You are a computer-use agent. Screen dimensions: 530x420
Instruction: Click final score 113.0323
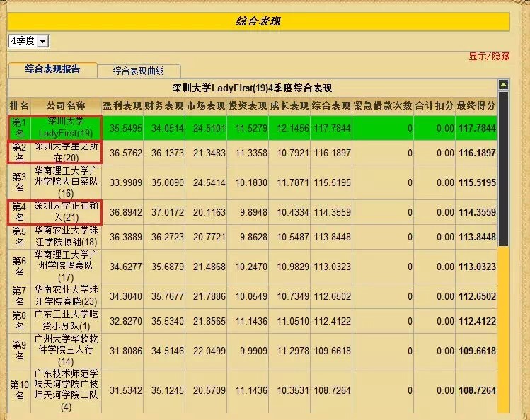point(477,267)
